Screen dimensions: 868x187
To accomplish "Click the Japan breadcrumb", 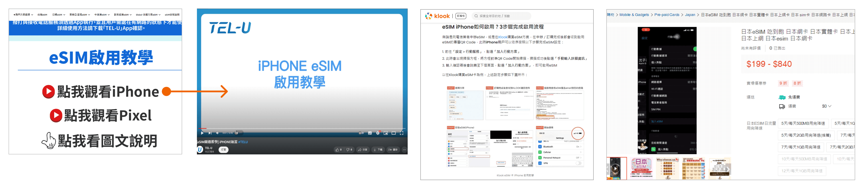I will (690, 15).
